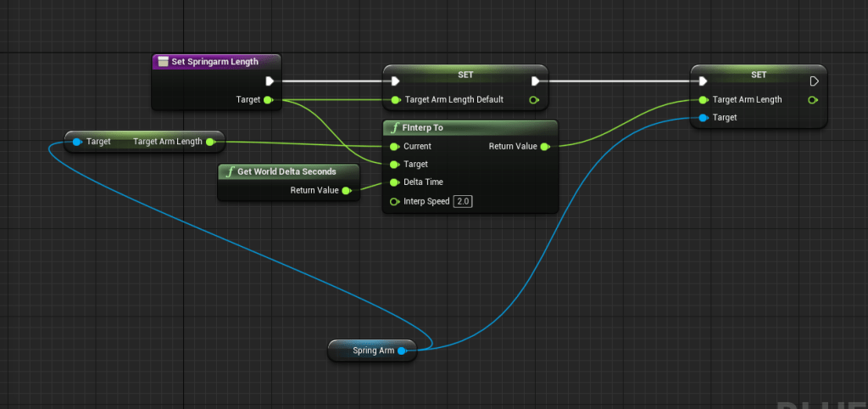Click the Get World Delta Seconds function icon

coord(229,171)
